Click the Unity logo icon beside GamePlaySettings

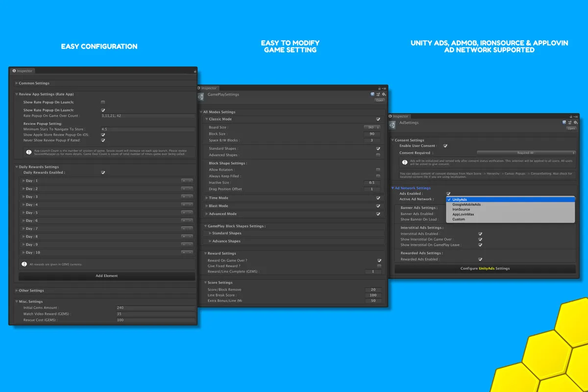(x=201, y=97)
